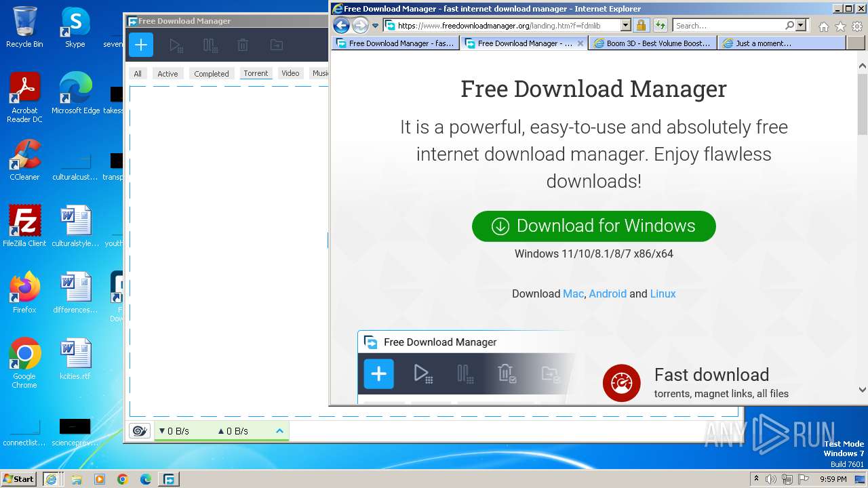The image size is (868, 488).
Task: Switch to first Free Download Manager IE tab
Action: [x=395, y=43]
